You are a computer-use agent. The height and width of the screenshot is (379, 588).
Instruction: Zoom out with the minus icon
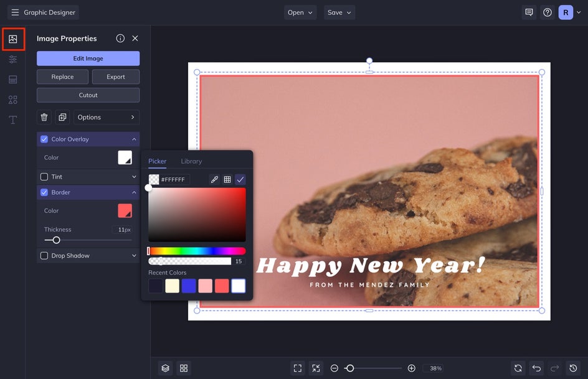click(334, 368)
